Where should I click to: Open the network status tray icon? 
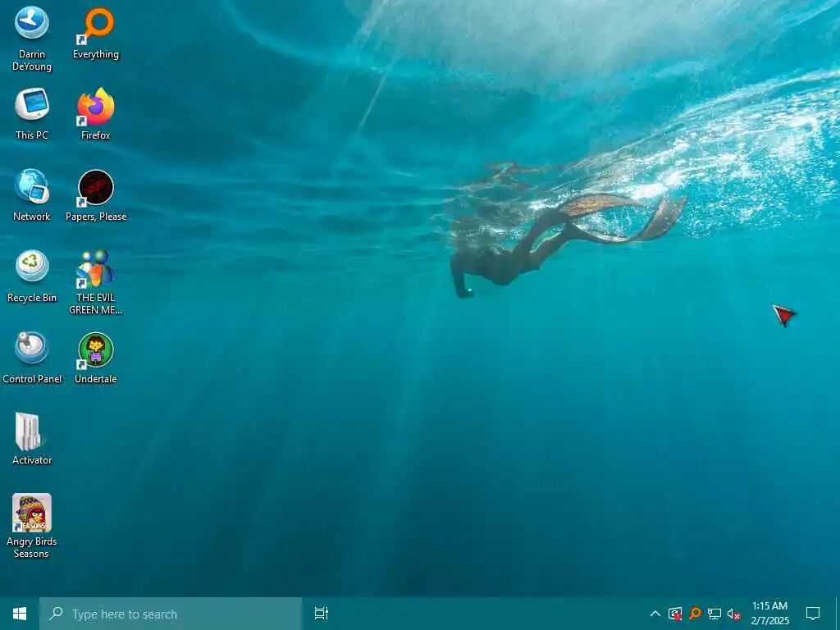(x=714, y=614)
